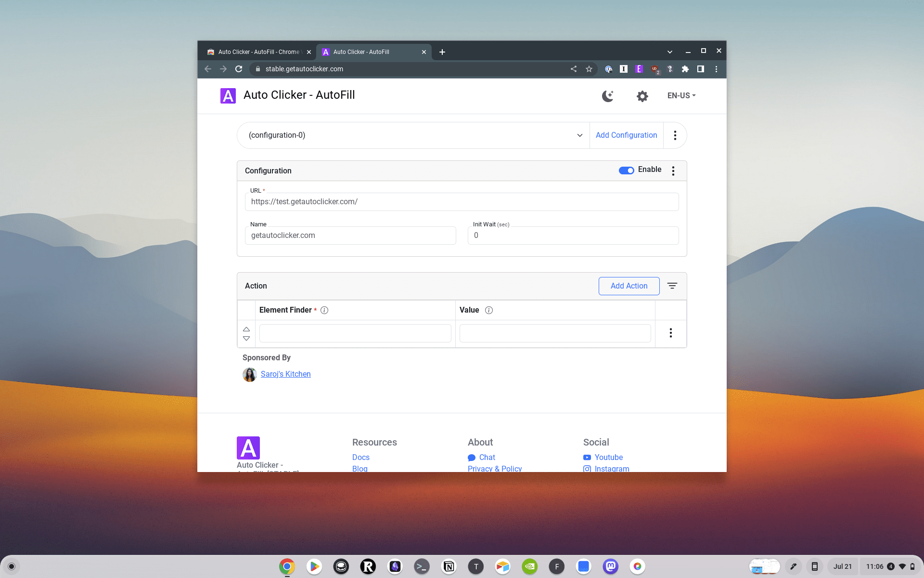Open Mastodon from the shelf
The width and height of the screenshot is (924, 578).
610,566
